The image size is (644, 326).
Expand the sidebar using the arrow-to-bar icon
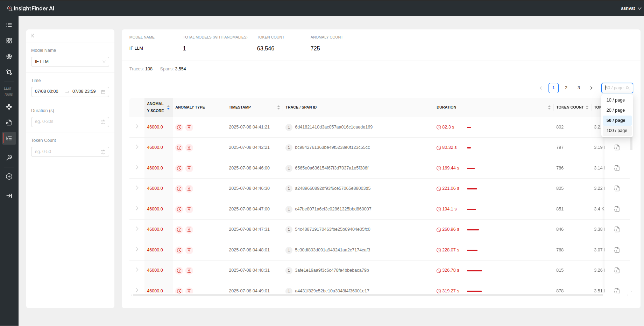[9, 196]
